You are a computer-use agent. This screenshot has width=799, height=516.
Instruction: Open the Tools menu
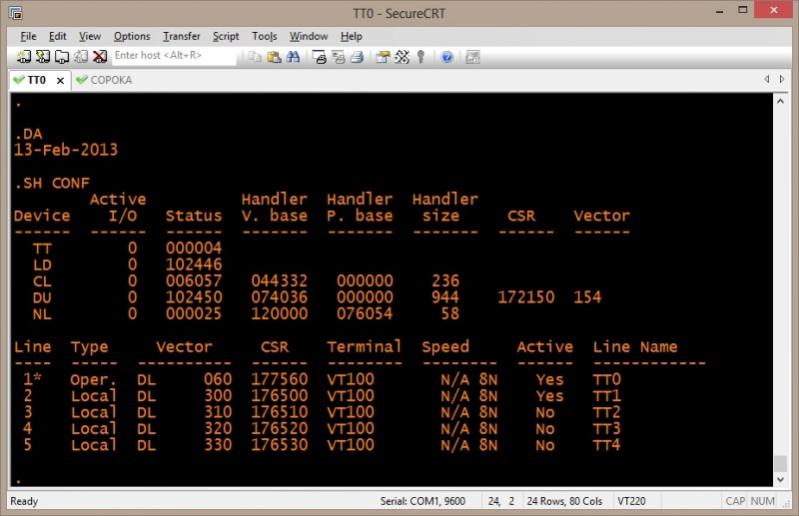click(x=264, y=36)
